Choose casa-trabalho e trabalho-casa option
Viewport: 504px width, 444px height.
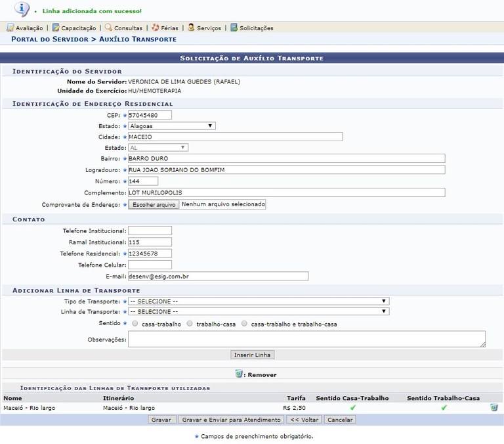[x=245, y=324]
